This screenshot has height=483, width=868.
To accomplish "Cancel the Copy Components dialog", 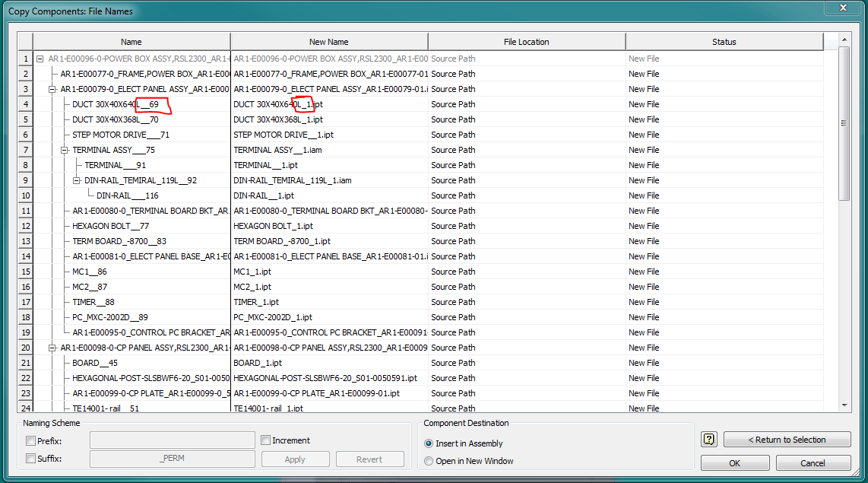I will 813,462.
